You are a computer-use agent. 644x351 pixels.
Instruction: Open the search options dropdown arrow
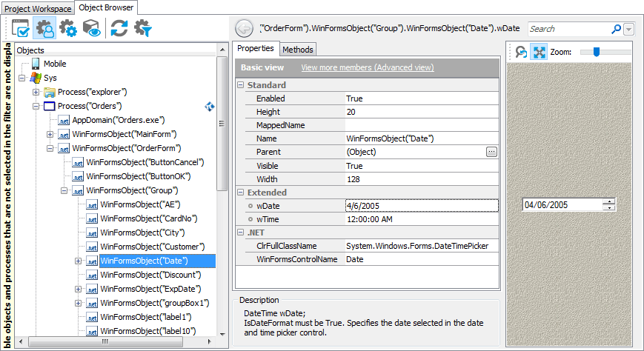pyautogui.click(x=629, y=29)
